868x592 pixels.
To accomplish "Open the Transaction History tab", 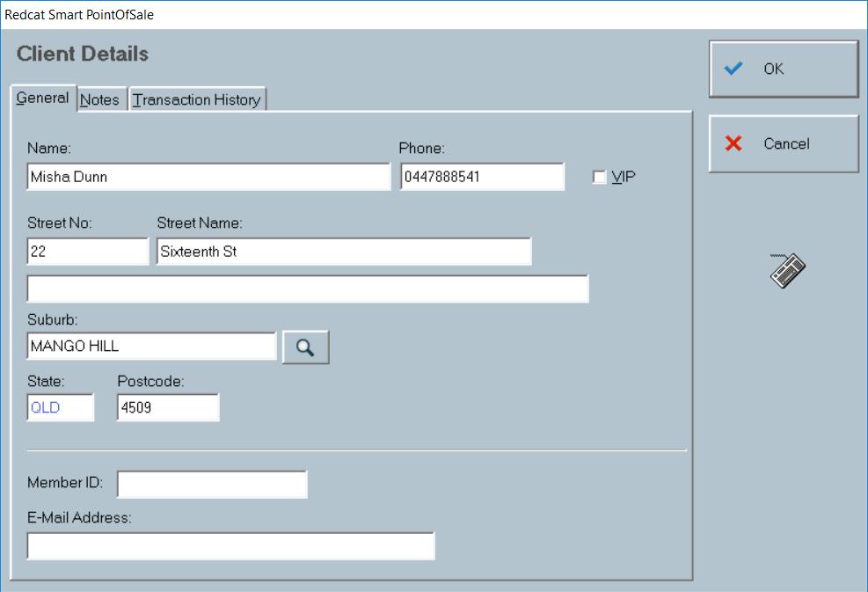I will 197,99.
